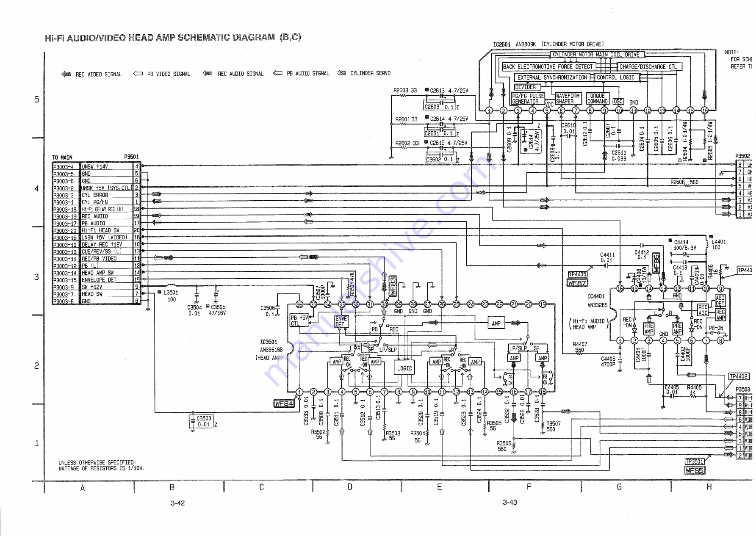
Task: Click the HEAD AMP SW connector row
Action: pyautogui.click(x=96, y=273)
